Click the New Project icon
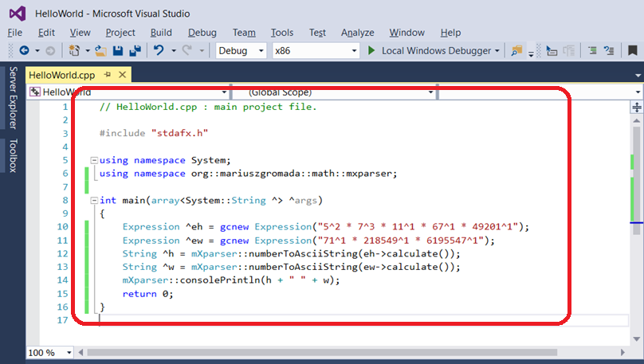This screenshot has height=364, width=644. (x=74, y=50)
